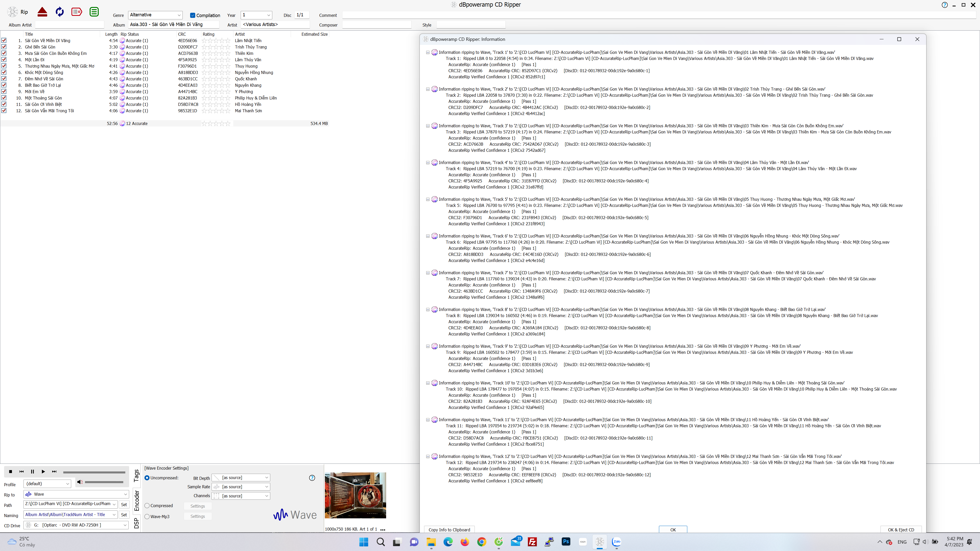Eject the CD with red eject icon
Viewport: 980px width, 551px height.
pyautogui.click(x=42, y=12)
